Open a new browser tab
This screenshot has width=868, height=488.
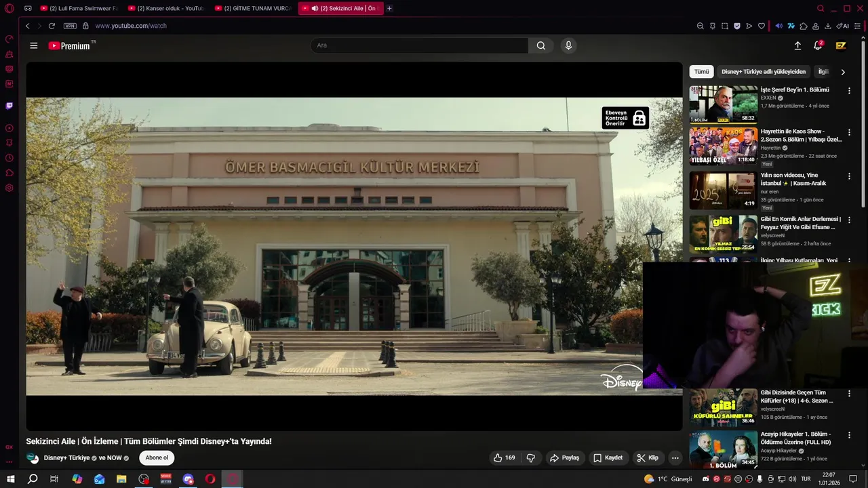(389, 8)
